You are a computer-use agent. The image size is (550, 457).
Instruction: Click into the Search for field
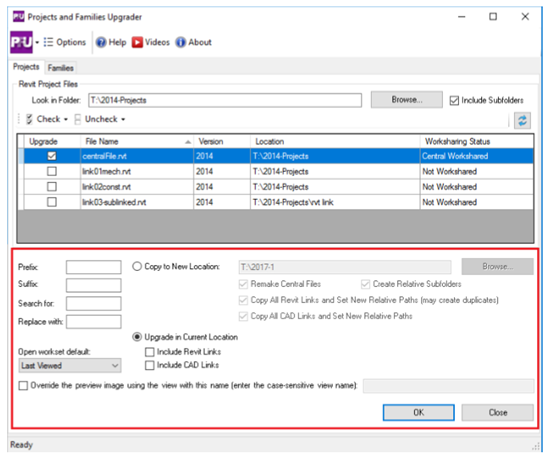(x=94, y=303)
